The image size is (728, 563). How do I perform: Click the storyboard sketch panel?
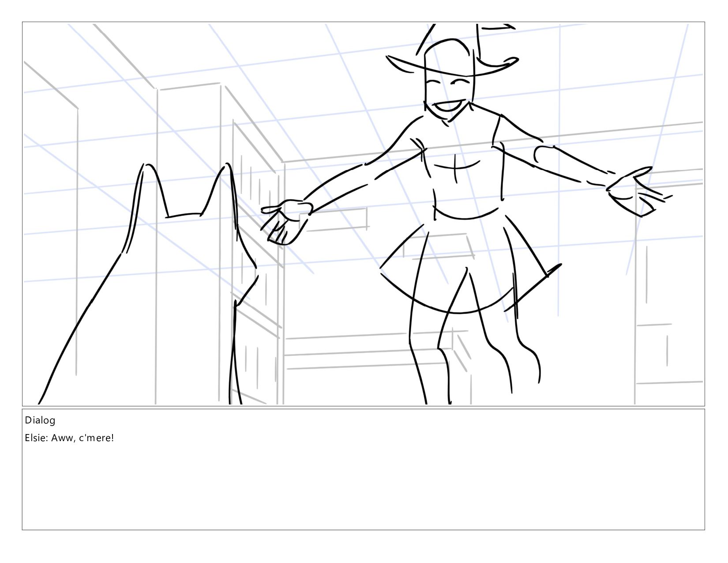363,214
